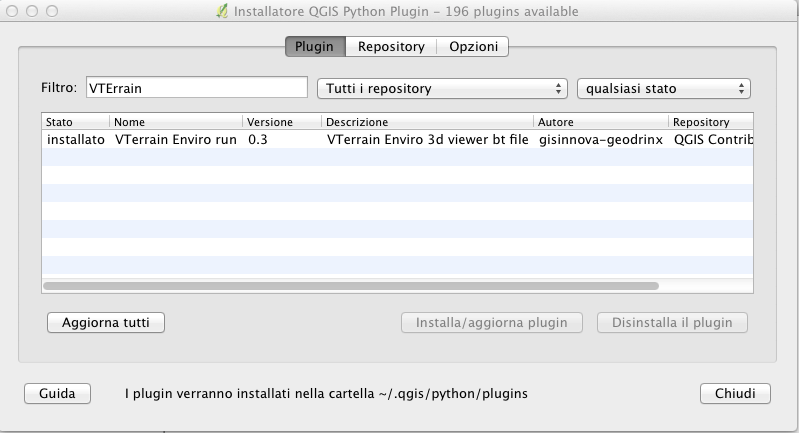Screen dimensions: 799x433
Task: Open the Guida help button
Action: (x=57, y=394)
